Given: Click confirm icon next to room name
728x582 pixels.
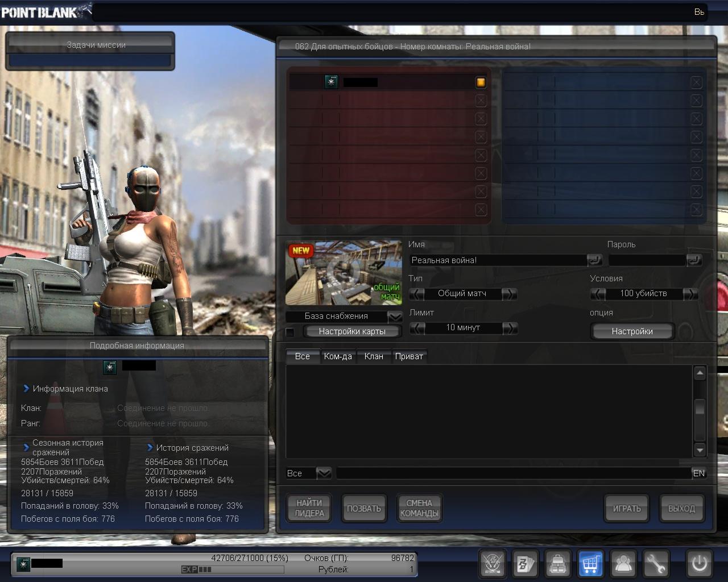Looking at the screenshot, I should pyautogui.click(x=594, y=260).
